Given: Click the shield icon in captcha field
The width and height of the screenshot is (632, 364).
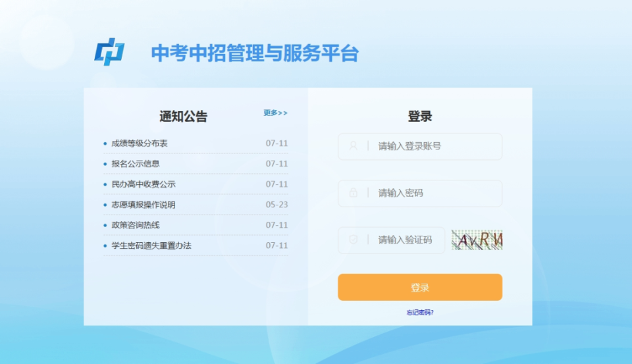Looking at the screenshot, I should [353, 240].
